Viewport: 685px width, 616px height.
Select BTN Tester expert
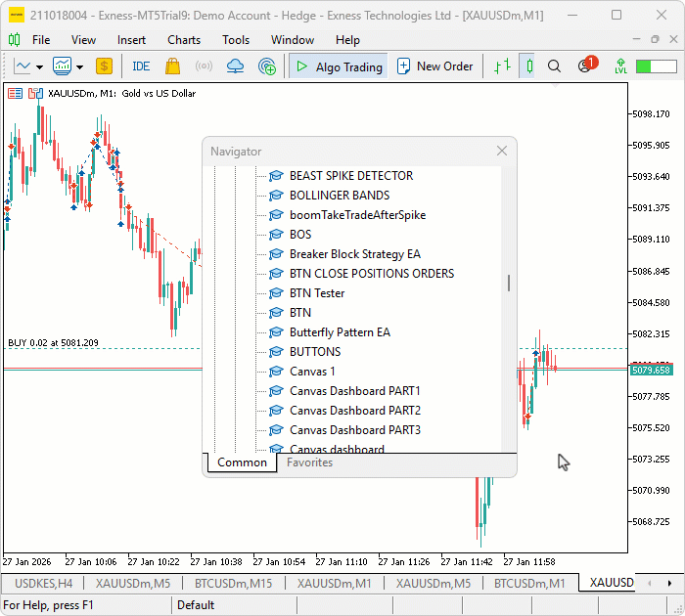[317, 293]
